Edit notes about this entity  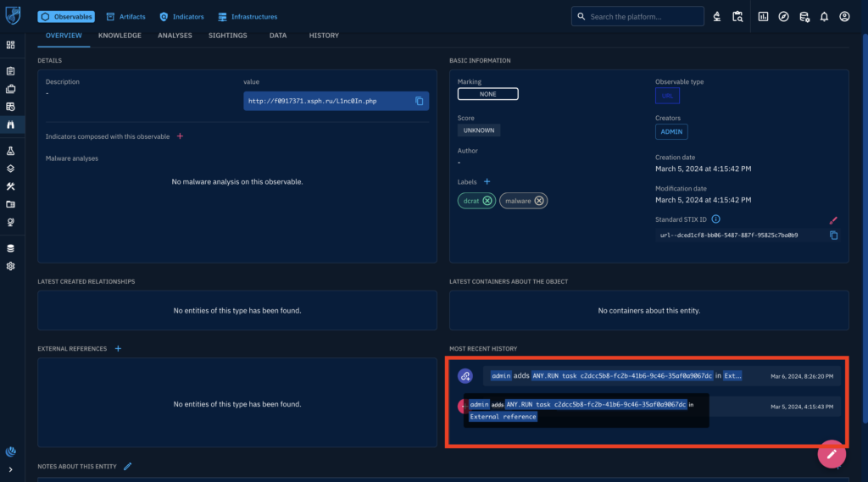pos(128,466)
